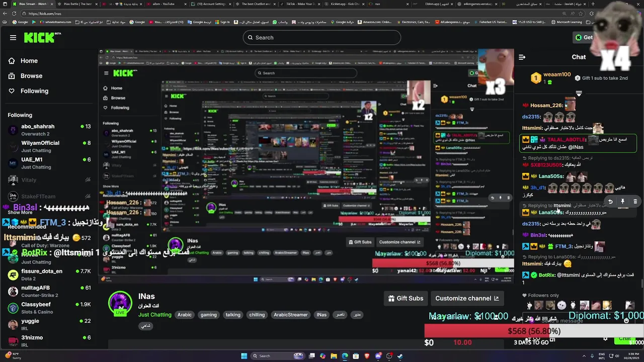Screen dimensions: 644x362
Task: Click the INas streamer avatar
Action: (120, 303)
